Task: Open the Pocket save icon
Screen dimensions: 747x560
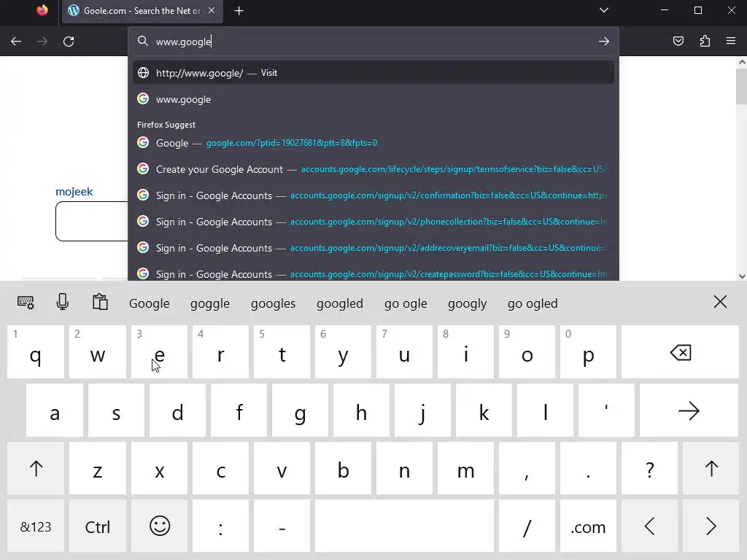Action: coord(678,41)
